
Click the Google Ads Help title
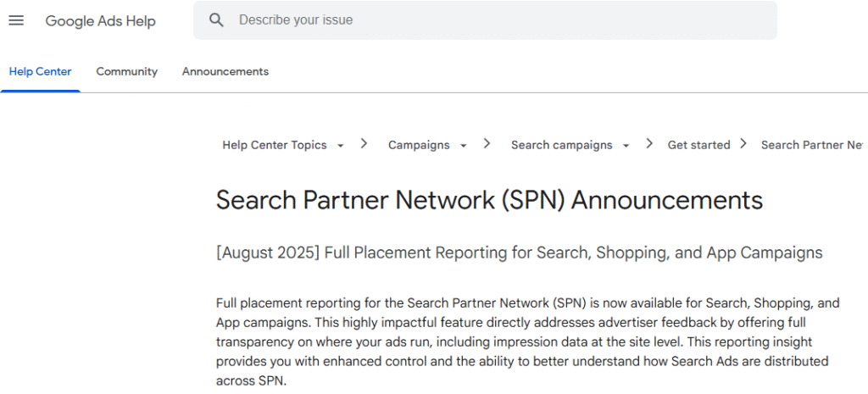tap(100, 21)
